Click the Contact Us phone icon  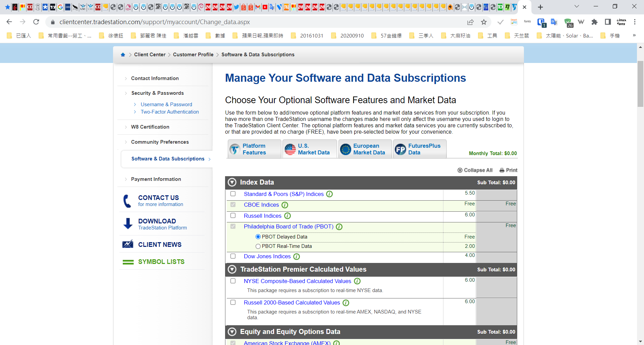tap(127, 201)
